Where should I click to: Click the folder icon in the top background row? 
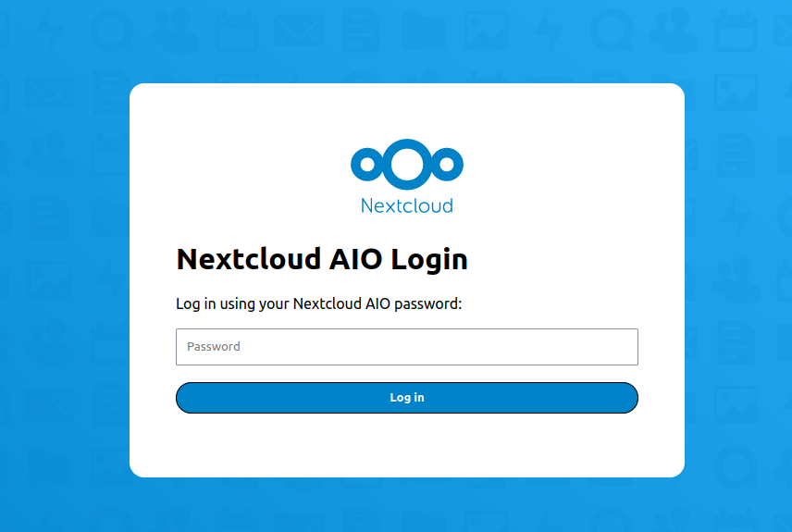coord(423,31)
